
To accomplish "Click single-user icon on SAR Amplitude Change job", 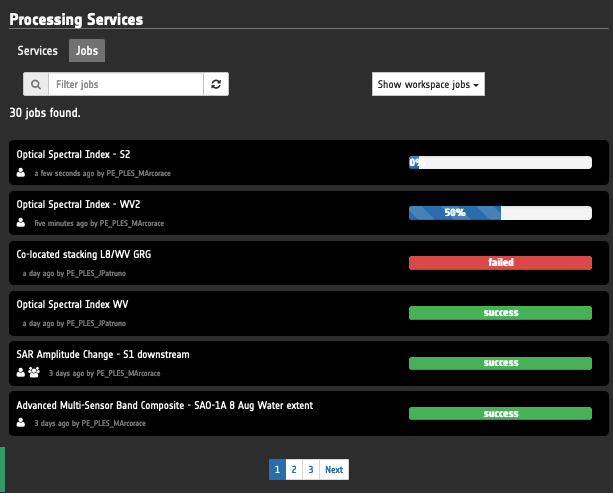I will (x=21, y=373).
